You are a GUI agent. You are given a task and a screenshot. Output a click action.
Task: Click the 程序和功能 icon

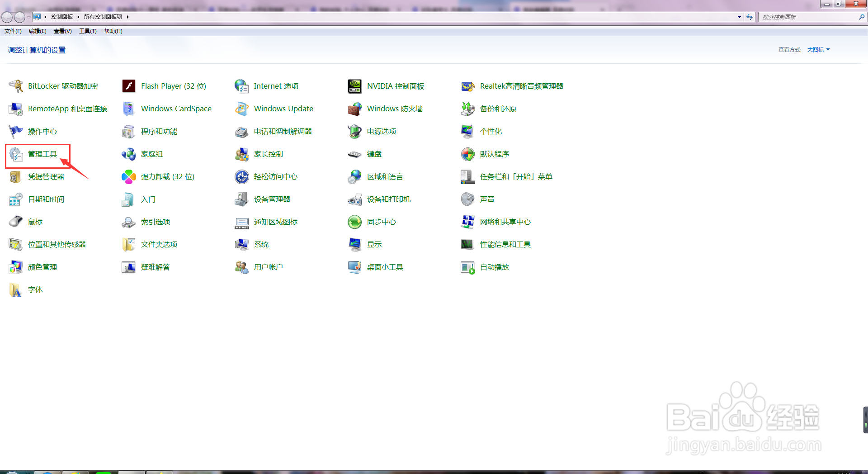tap(129, 131)
